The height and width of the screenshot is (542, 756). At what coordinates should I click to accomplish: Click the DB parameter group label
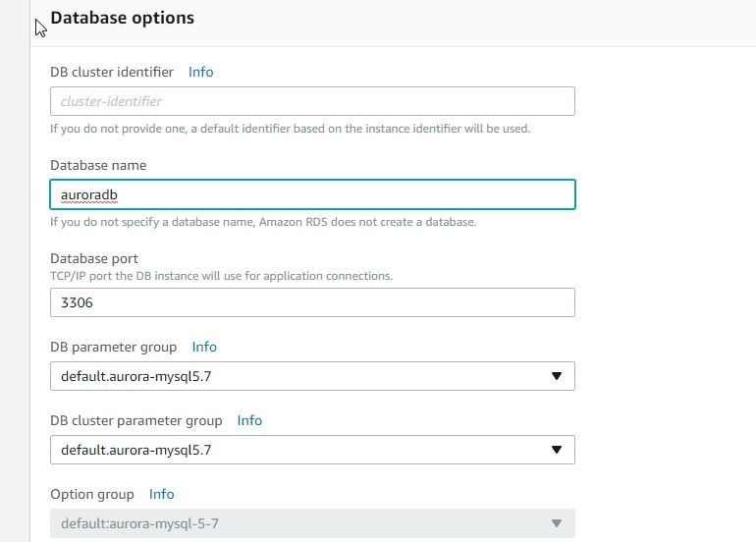[x=113, y=348]
